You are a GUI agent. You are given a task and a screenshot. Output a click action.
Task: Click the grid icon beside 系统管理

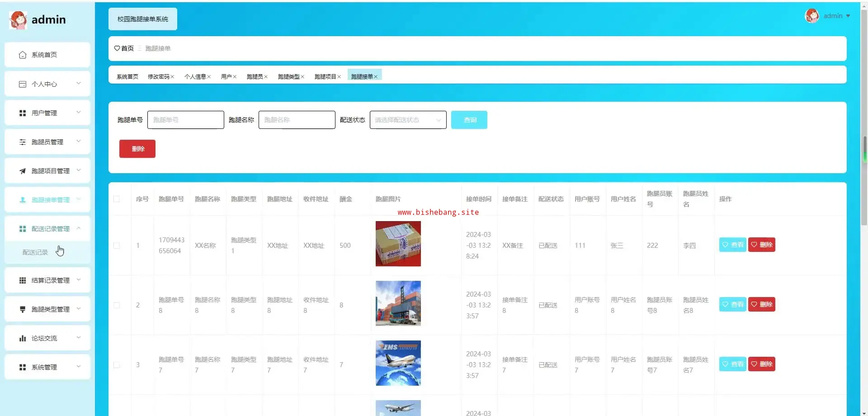[23, 367]
